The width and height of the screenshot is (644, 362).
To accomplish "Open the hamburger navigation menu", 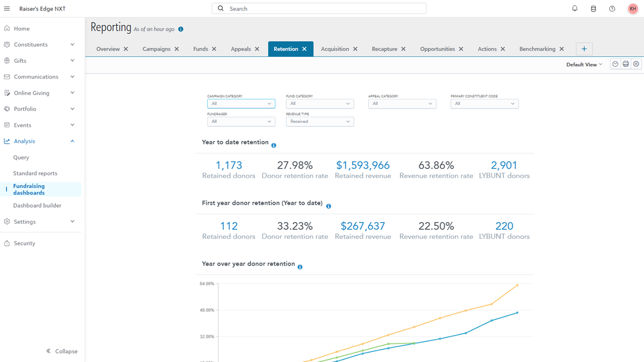I will (7, 9).
